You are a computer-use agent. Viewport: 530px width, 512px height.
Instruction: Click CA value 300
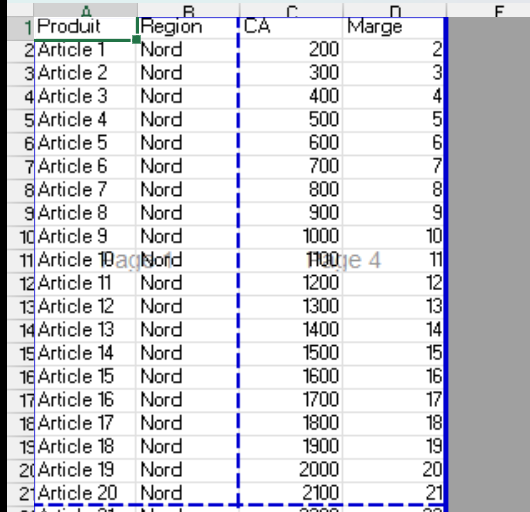click(291, 74)
